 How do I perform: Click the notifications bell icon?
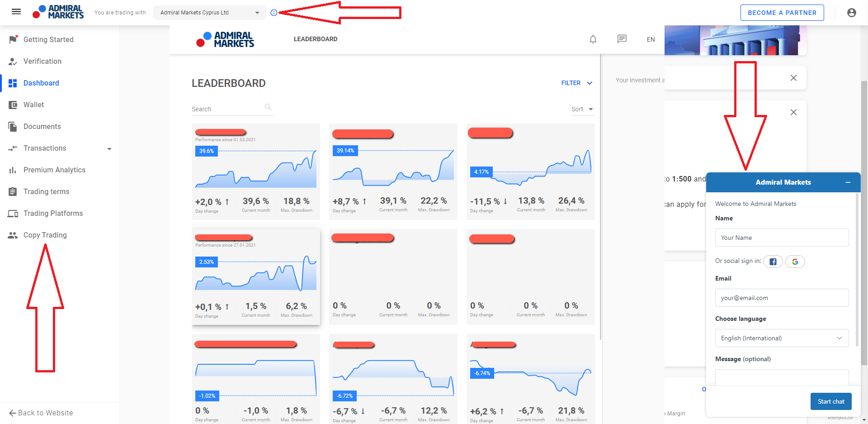tap(593, 39)
